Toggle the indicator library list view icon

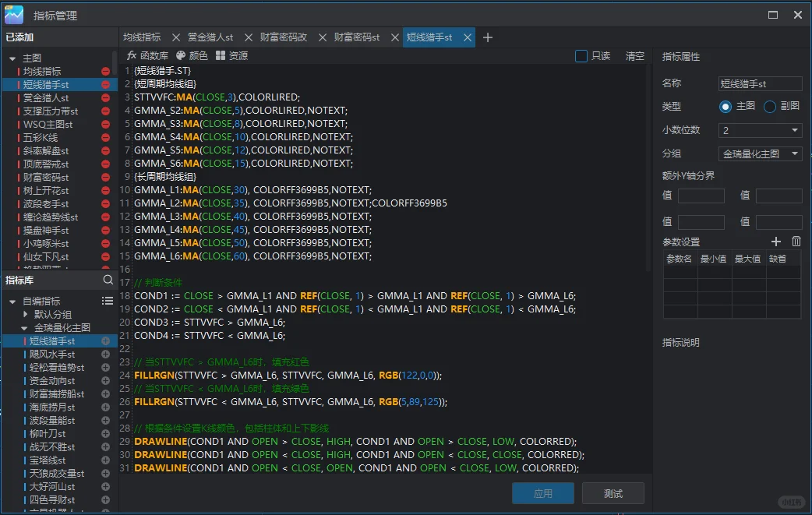(x=108, y=301)
